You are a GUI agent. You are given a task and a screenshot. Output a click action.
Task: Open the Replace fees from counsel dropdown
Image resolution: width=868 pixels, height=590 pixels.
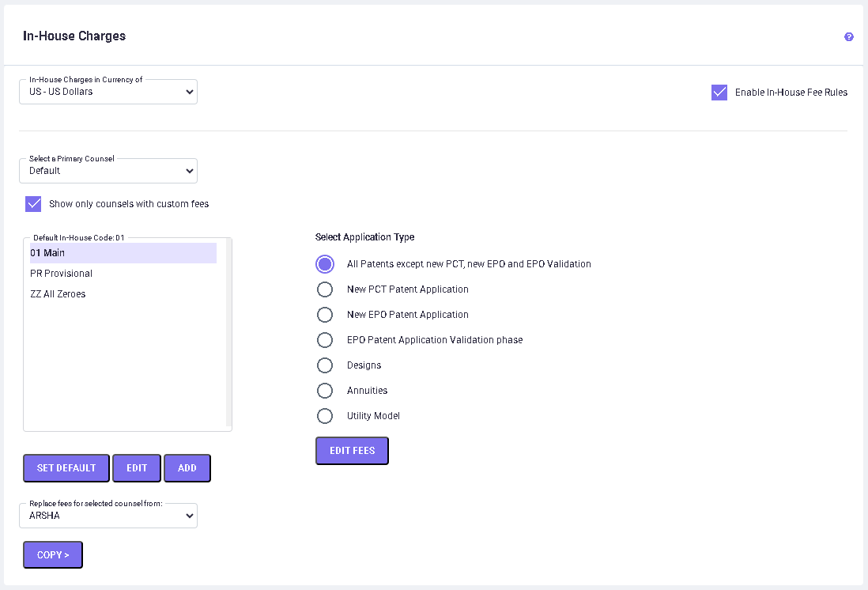click(108, 516)
